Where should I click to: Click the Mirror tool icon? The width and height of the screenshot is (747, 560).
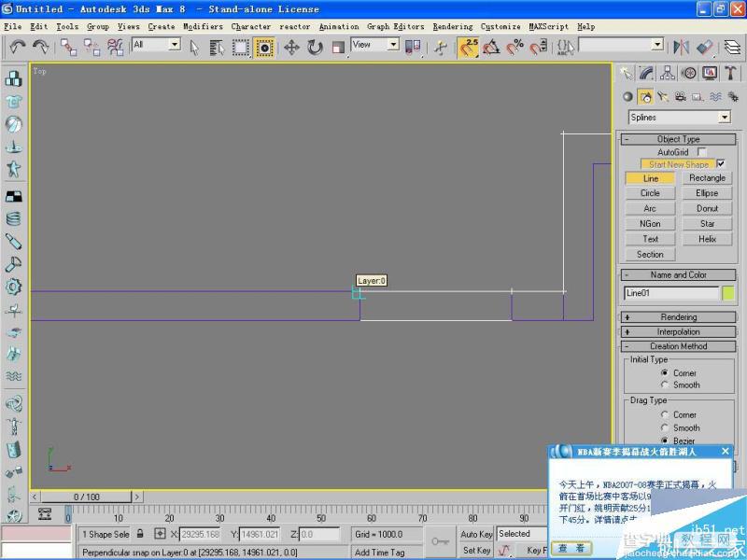point(682,48)
